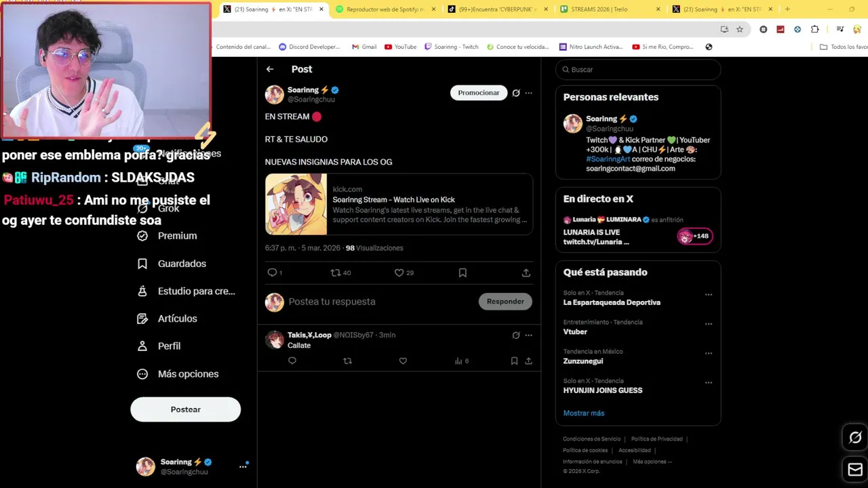The height and width of the screenshot is (488, 868).
Task: Share the main post
Action: [x=526, y=272]
